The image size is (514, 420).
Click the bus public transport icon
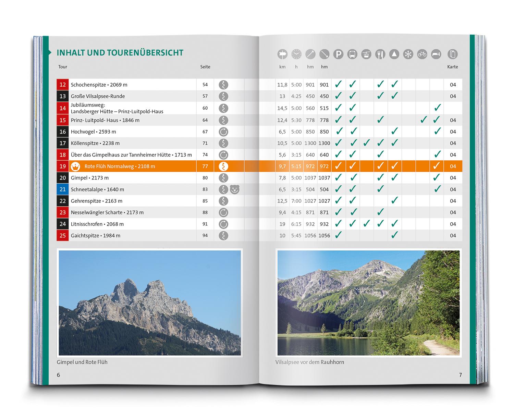[352, 54]
